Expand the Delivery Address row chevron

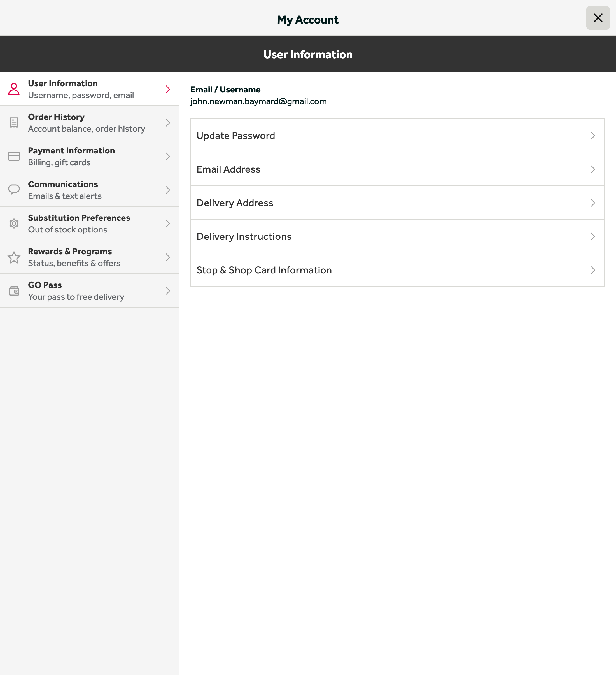click(x=593, y=203)
